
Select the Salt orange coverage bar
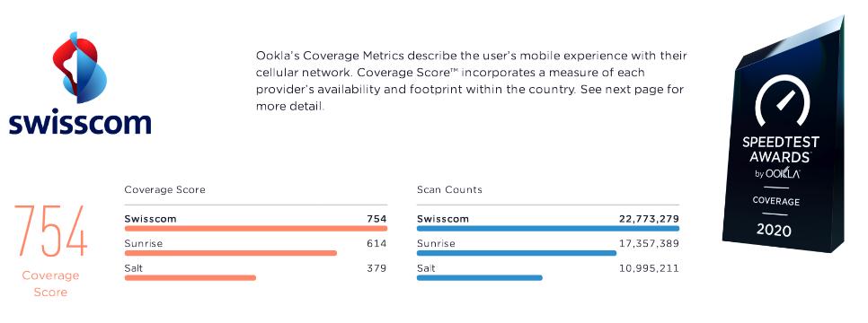190,277
